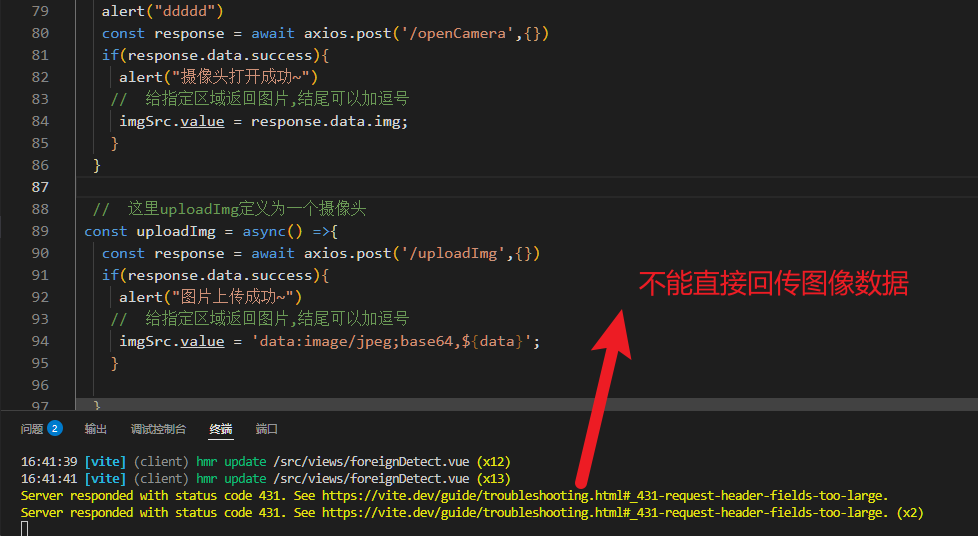The height and width of the screenshot is (536, 978).
Task: Click the blue problems count badge showing 2
Action: 55,429
